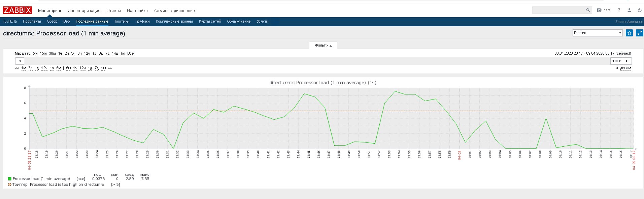Image resolution: width=644 pixels, height=199 pixels.
Task: Open the Отчеты menu
Action: point(113,11)
